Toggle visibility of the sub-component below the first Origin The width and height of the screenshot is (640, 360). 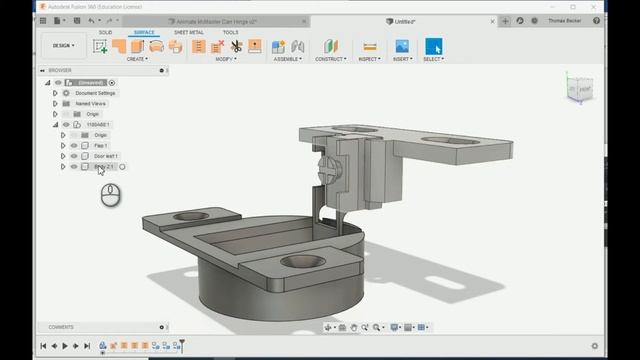click(x=66, y=124)
